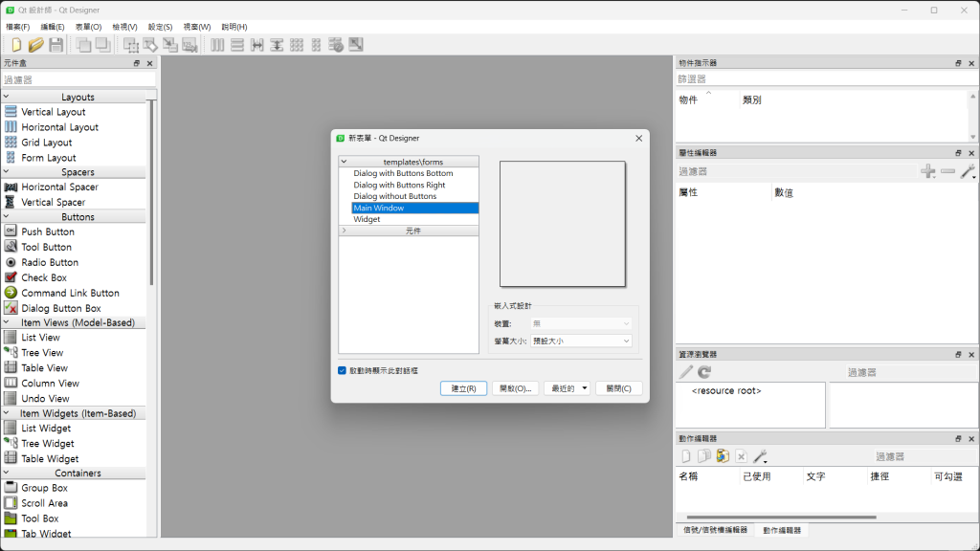
Task: Click the Open file toolbar icon
Action: [x=36, y=44]
